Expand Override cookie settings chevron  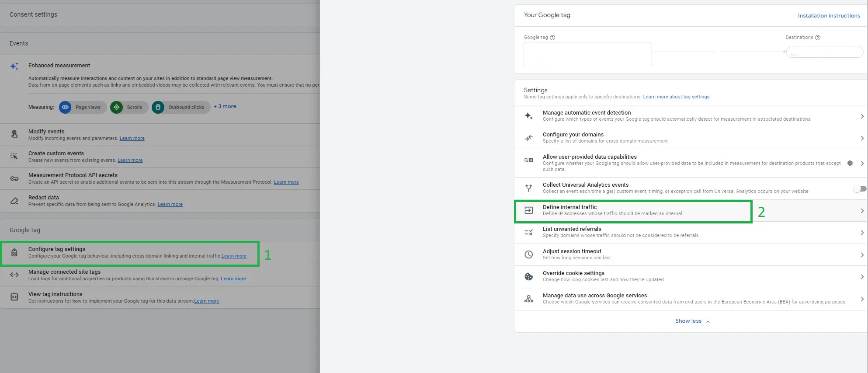(862, 277)
